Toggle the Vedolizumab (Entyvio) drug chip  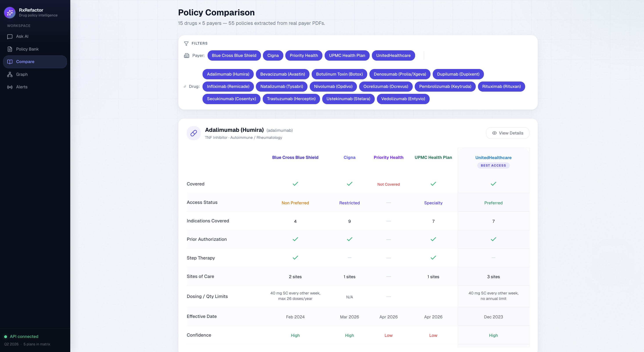tap(403, 99)
